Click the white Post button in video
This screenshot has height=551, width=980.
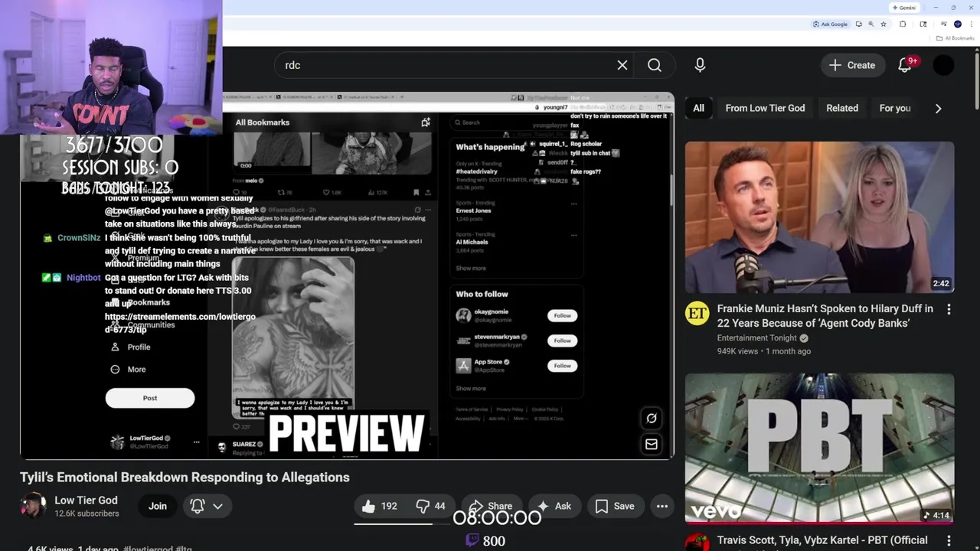point(150,398)
